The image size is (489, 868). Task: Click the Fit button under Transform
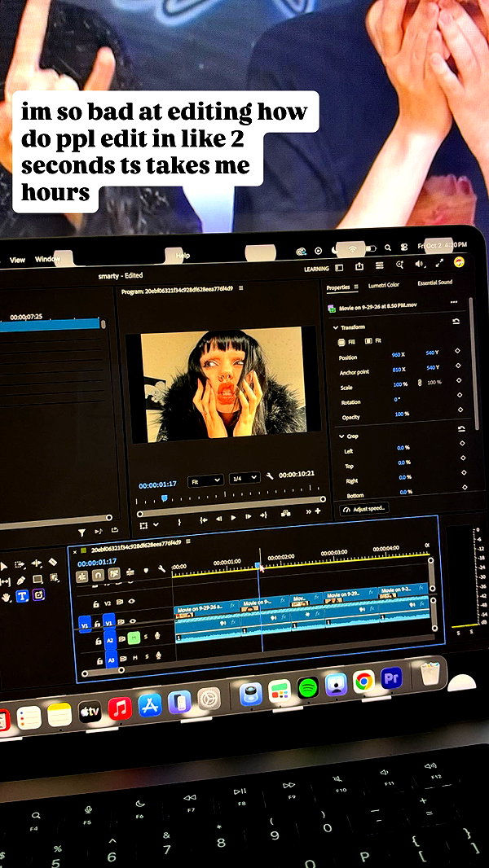372,341
